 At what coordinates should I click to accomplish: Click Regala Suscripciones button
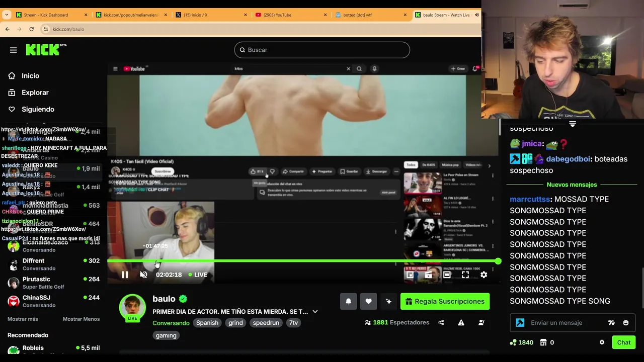pyautogui.click(x=445, y=301)
